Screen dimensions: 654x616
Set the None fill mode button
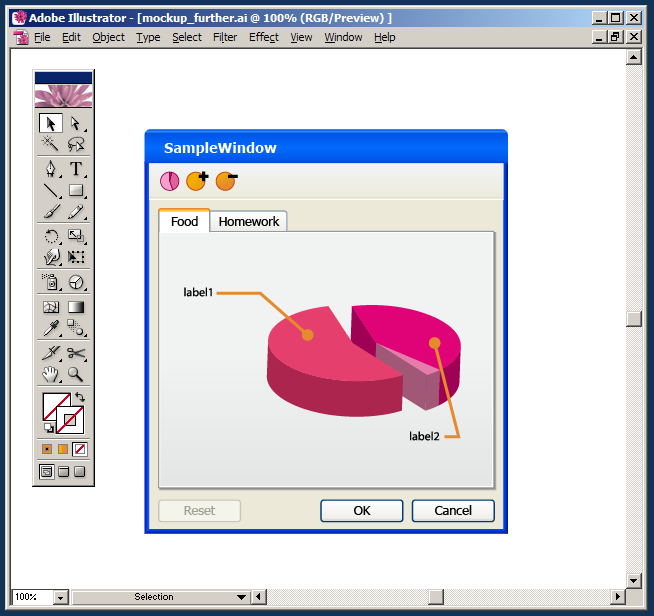[x=80, y=449]
